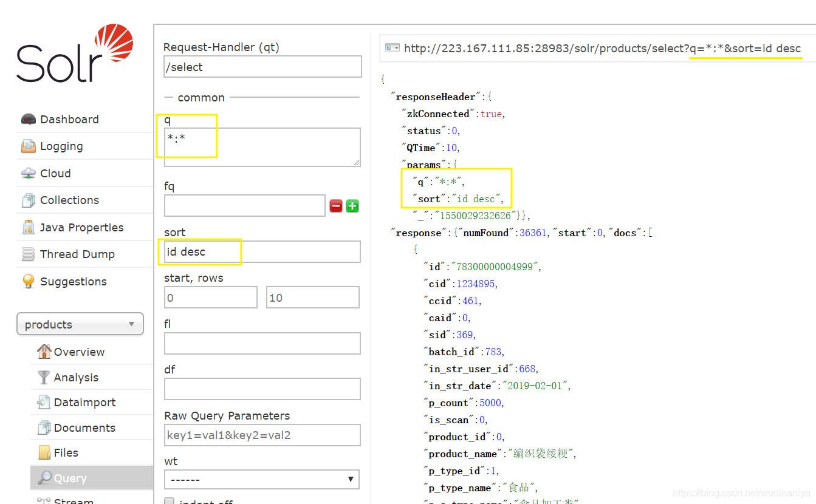This screenshot has height=504, width=816.
Task: Click the Request-Handler qt input field
Action: [x=262, y=67]
